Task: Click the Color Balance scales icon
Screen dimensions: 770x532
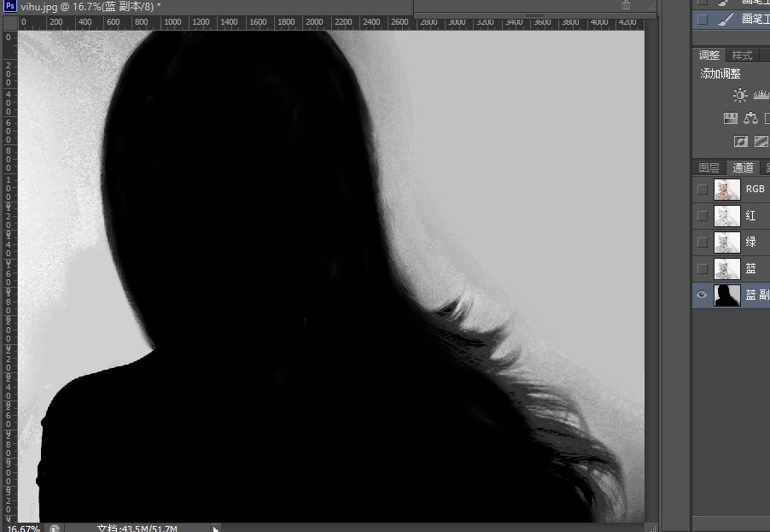Action: pyautogui.click(x=751, y=118)
